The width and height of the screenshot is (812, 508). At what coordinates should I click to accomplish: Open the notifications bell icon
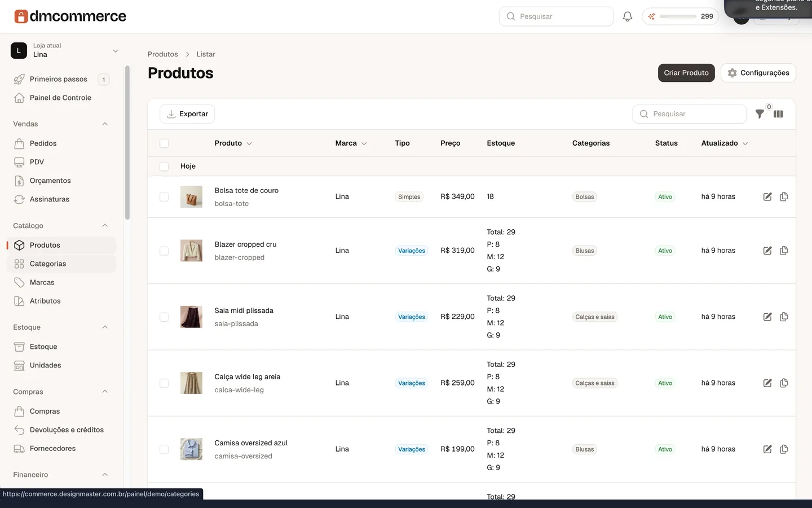click(x=627, y=16)
